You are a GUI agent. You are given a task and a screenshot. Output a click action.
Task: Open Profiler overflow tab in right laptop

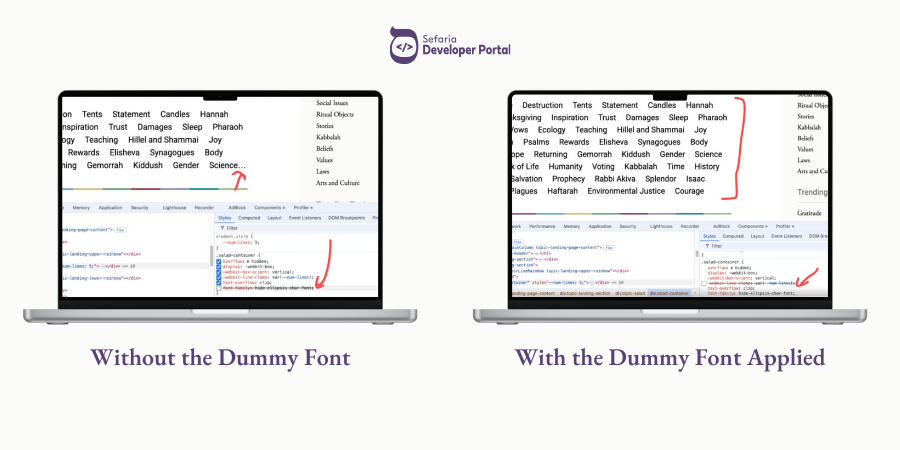pyautogui.click(x=785, y=226)
